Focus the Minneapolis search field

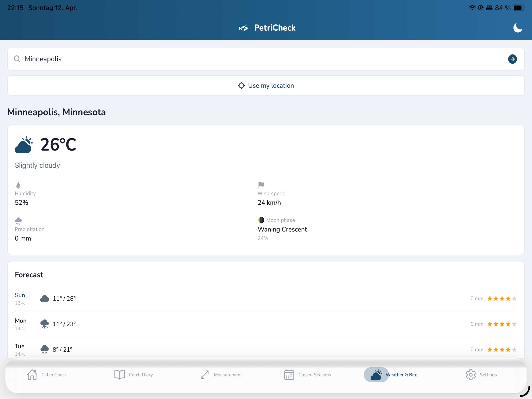pos(266,59)
